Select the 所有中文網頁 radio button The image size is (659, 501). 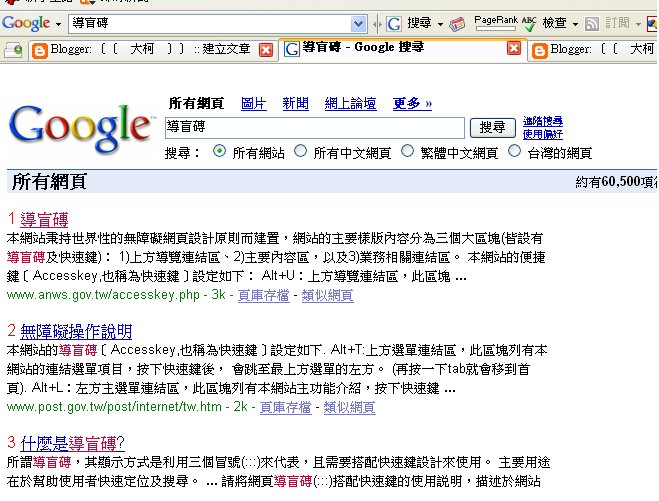pyautogui.click(x=300, y=151)
